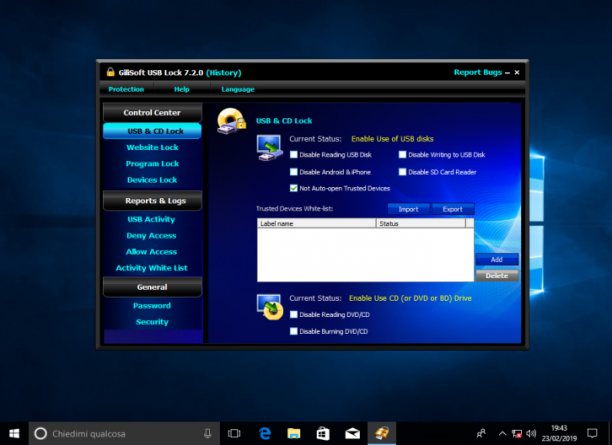Uncheck Not Auto-open Trusted Devices
612x445 pixels.
click(x=294, y=188)
